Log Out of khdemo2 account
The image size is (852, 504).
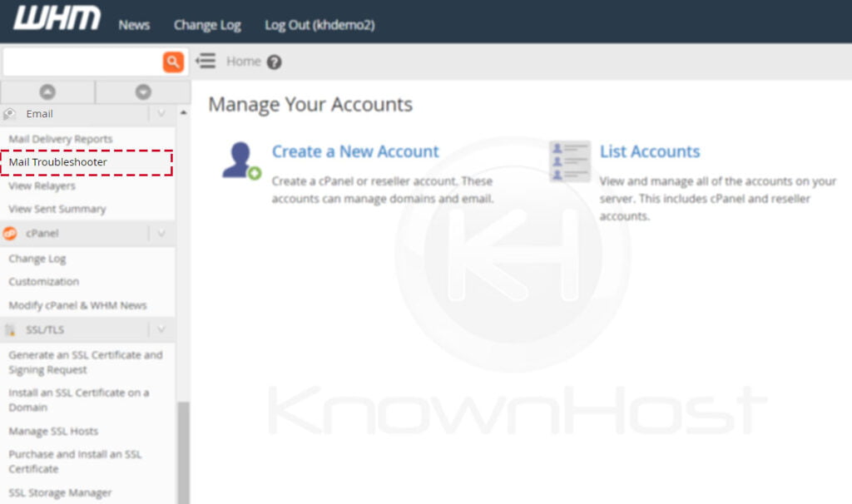click(x=319, y=25)
